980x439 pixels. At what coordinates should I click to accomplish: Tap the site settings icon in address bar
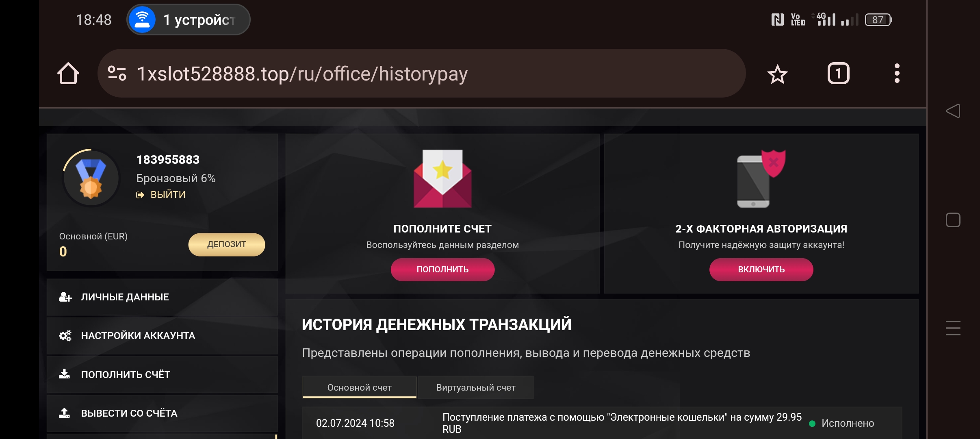117,74
